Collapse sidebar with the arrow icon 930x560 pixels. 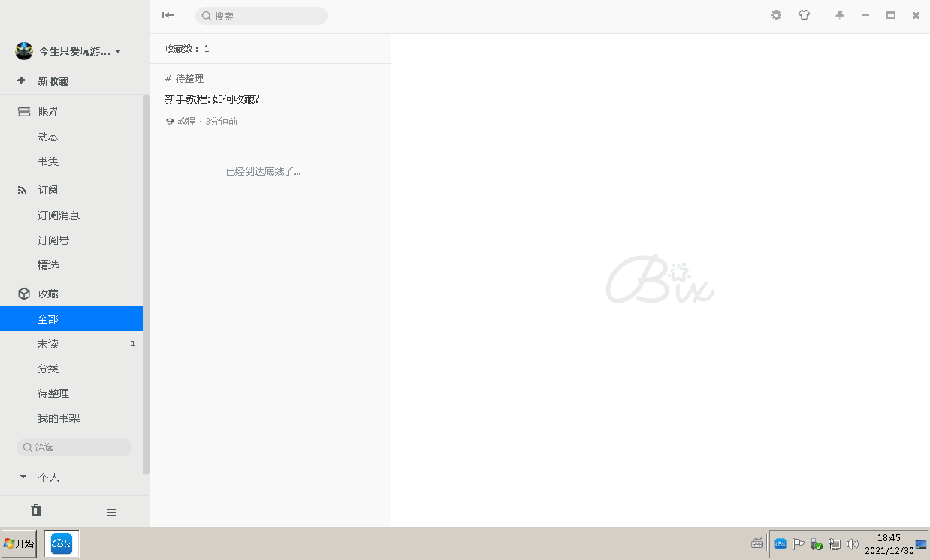point(168,15)
